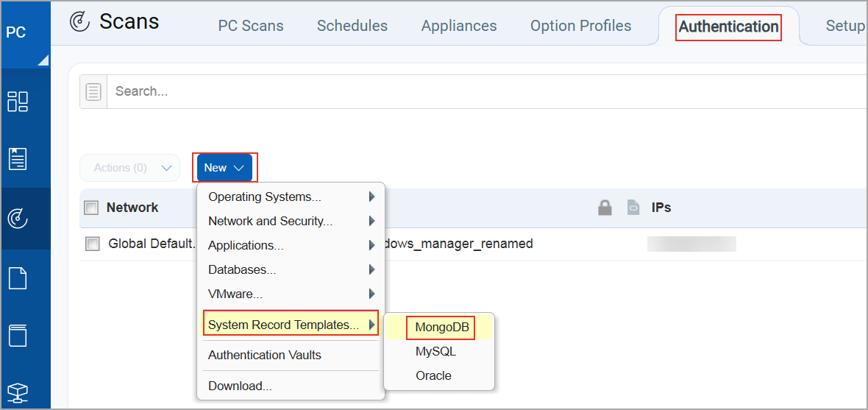
Task: Click into the Search field
Action: click(x=441, y=92)
